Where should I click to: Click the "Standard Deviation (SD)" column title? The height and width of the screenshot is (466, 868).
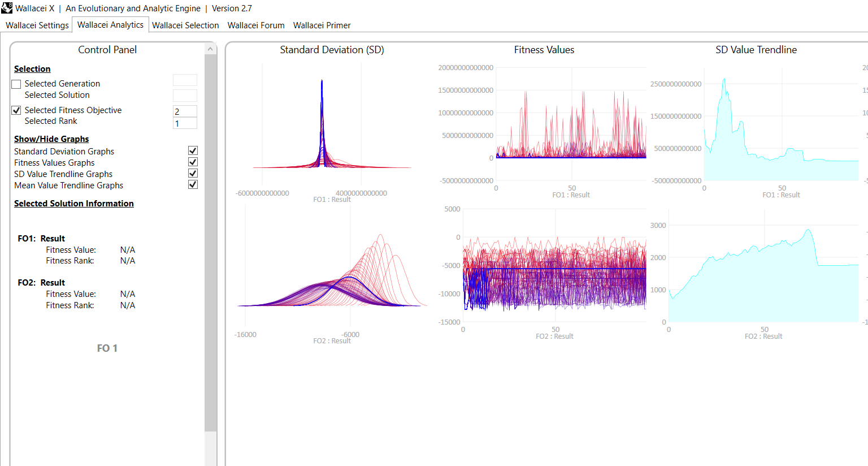(x=332, y=50)
